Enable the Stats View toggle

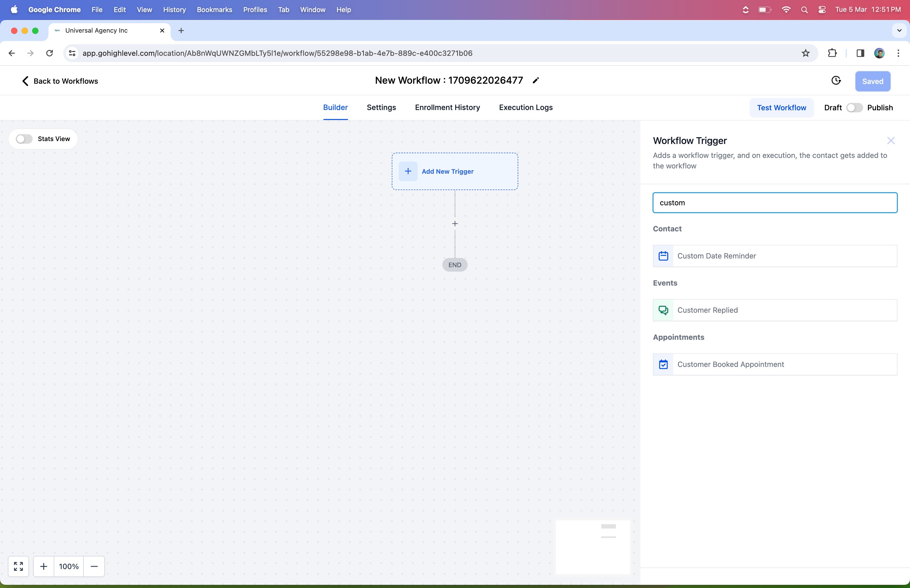tap(24, 139)
